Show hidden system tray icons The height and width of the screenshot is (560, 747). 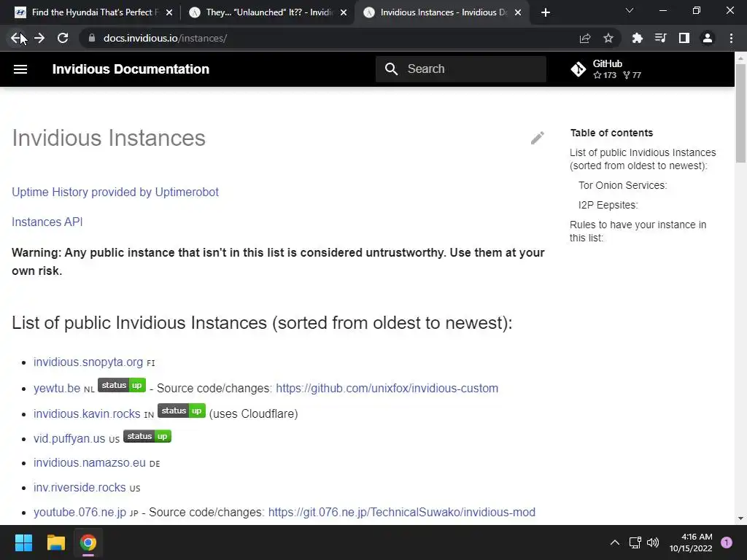tap(615, 542)
